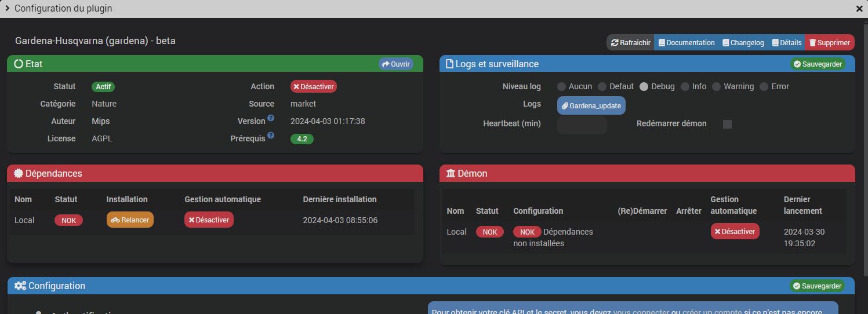
Task: Click the Logs et surveillance file icon
Action: 449,64
